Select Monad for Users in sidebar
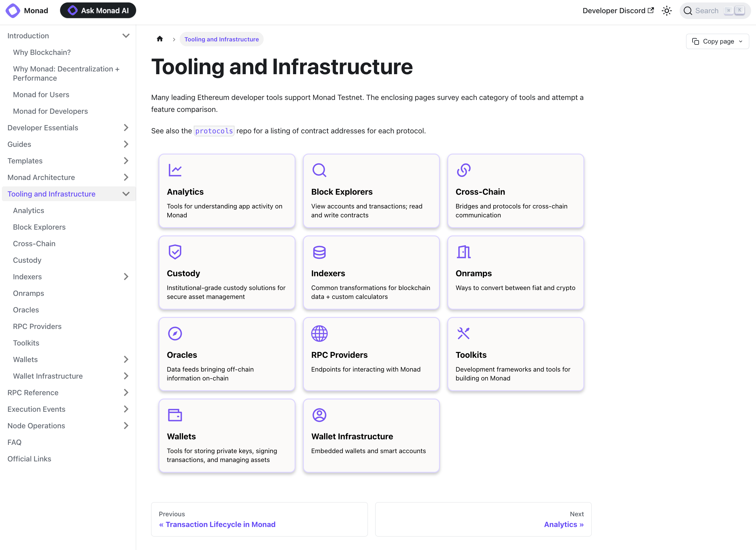 (41, 95)
